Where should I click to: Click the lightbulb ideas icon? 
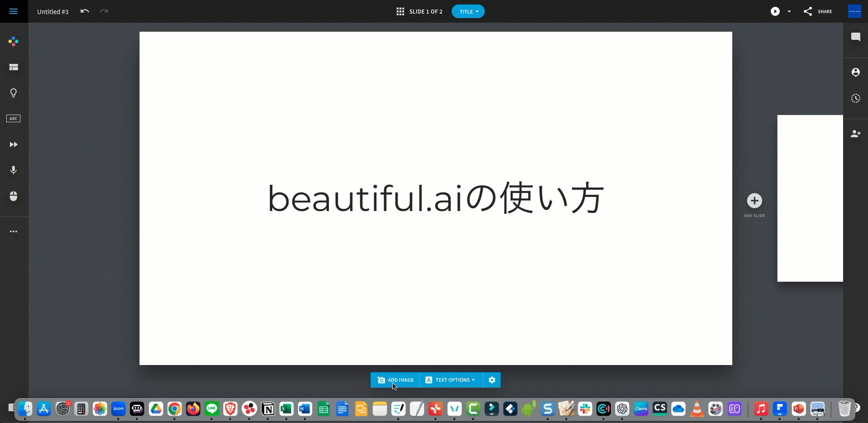(14, 93)
